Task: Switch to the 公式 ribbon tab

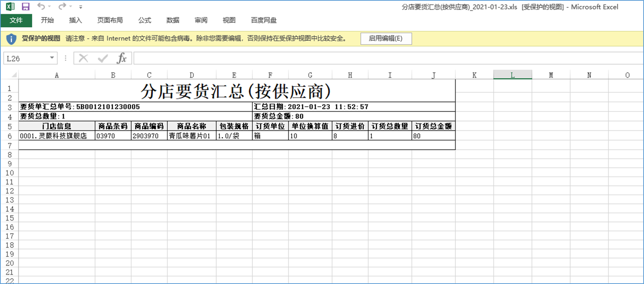Action: [145, 20]
